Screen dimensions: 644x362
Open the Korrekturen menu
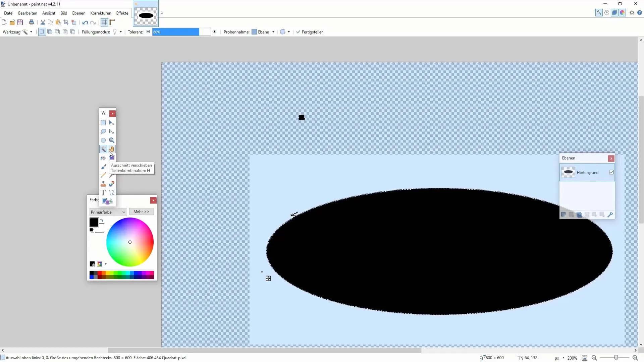click(x=101, y=13)
